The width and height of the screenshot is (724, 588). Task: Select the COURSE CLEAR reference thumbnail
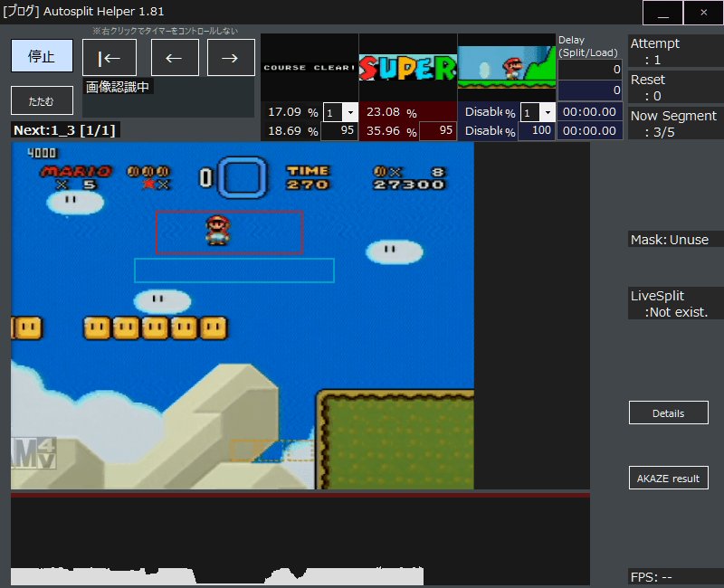(310, 68)
